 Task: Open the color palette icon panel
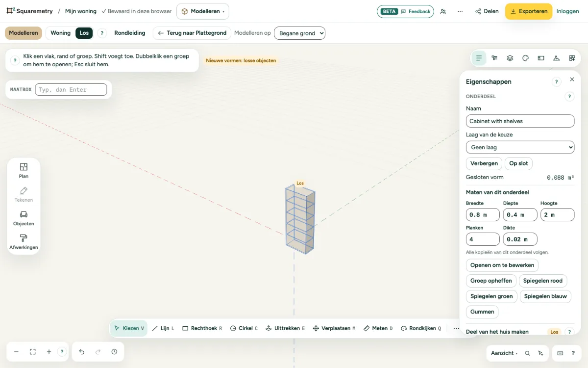pos(525,58)
